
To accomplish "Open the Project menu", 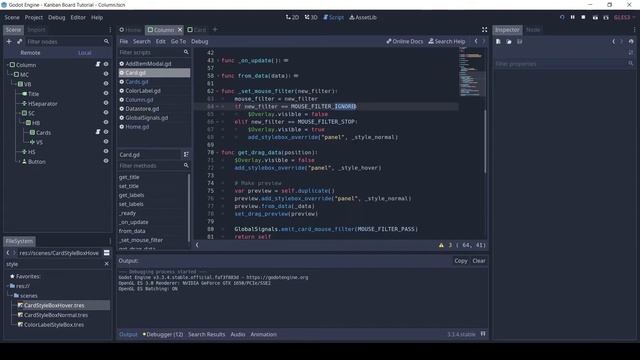I will 34,18.
